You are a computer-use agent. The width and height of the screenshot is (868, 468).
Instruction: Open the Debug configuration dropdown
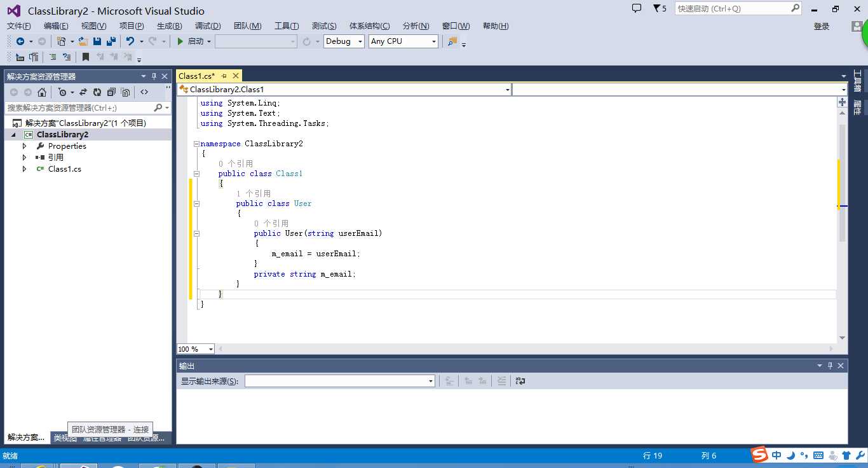pyautogui.click(x=344, y=41)
